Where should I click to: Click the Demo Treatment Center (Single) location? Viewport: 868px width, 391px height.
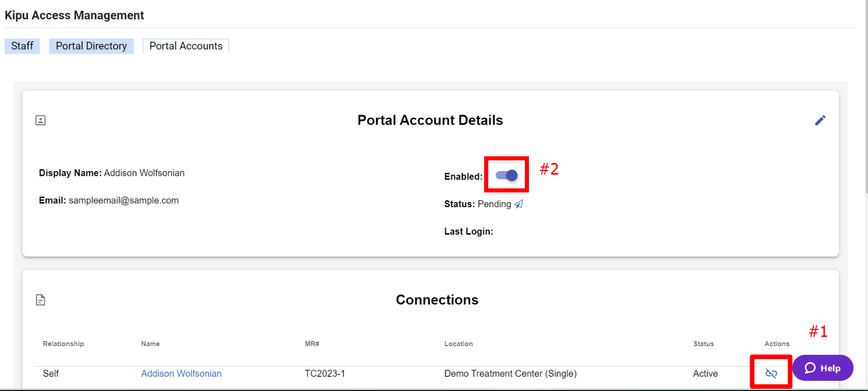point(510,374)
